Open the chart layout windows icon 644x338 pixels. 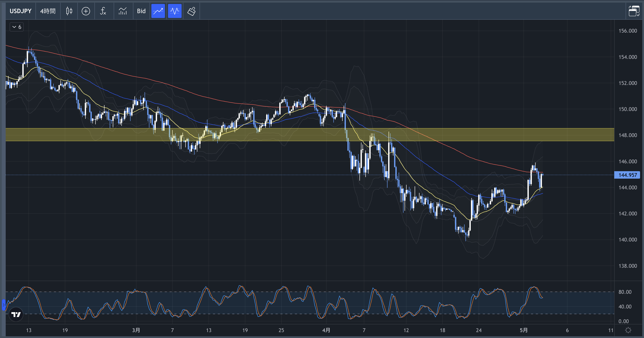(x=634, y=11)
